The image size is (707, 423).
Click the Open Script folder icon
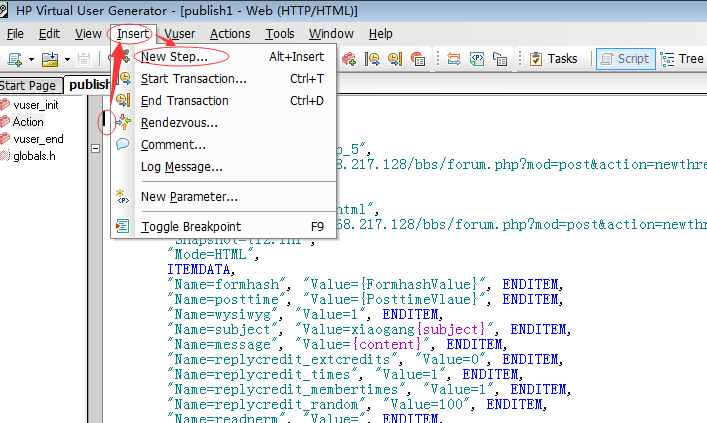(x=50, y=59)
